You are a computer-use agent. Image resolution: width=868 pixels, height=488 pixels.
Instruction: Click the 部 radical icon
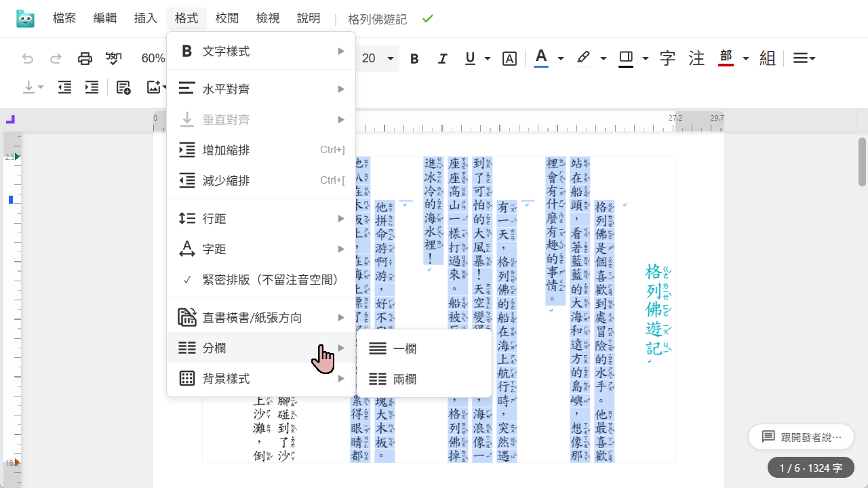726,58
